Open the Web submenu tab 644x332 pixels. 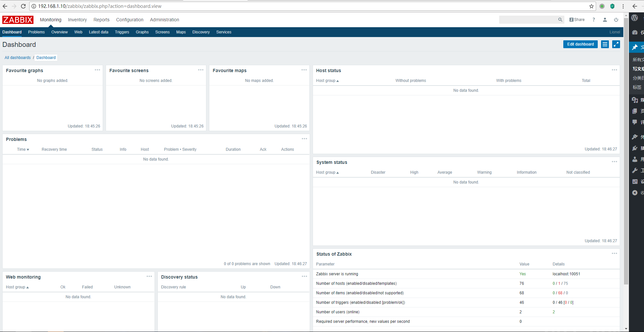[x=78, y=32]
